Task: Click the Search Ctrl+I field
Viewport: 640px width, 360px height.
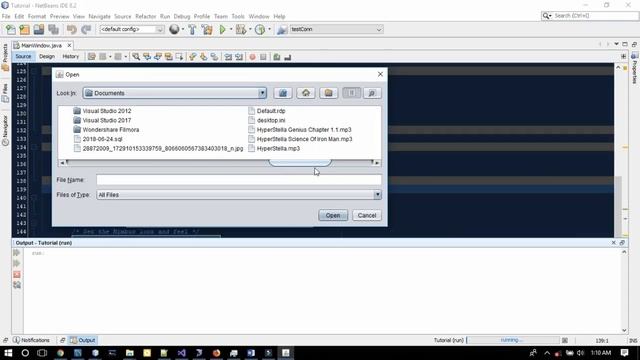Action: point(590,16)
